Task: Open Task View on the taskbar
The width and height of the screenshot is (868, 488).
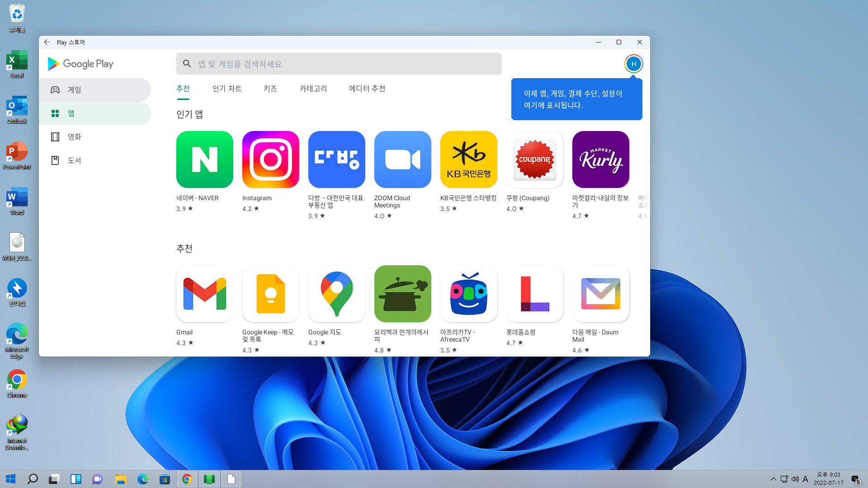Action: (x=54, y=479)
